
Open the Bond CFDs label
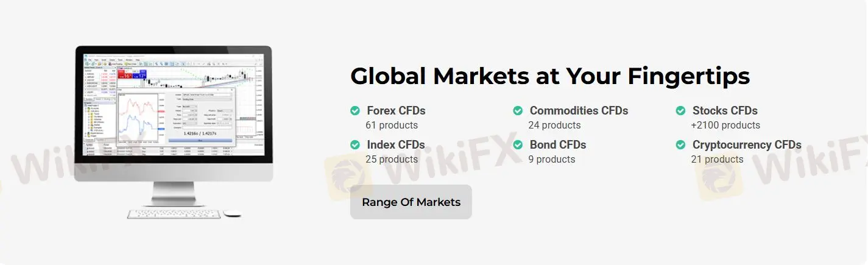pos(558,145)
